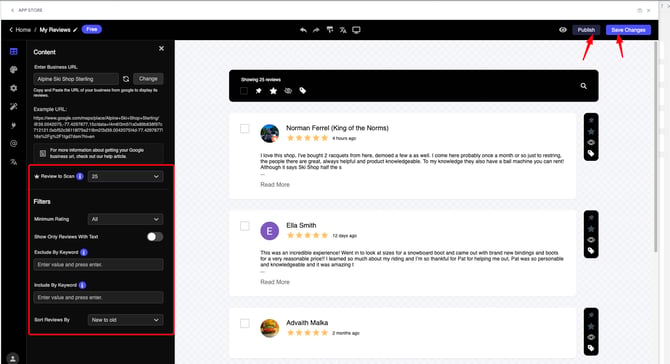670x364 pixels.
Task: Click the search magnifier in reviews header
Action: (583, 86)
